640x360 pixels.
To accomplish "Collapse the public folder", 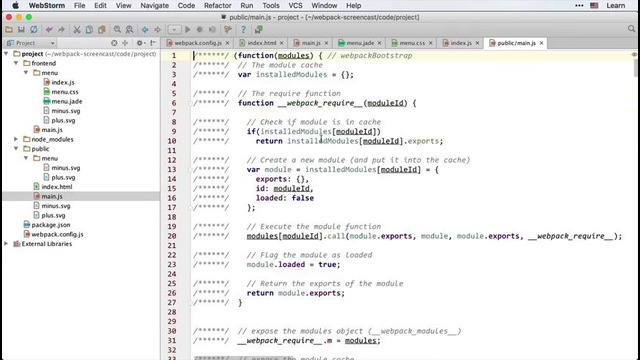I will [16, 149].
